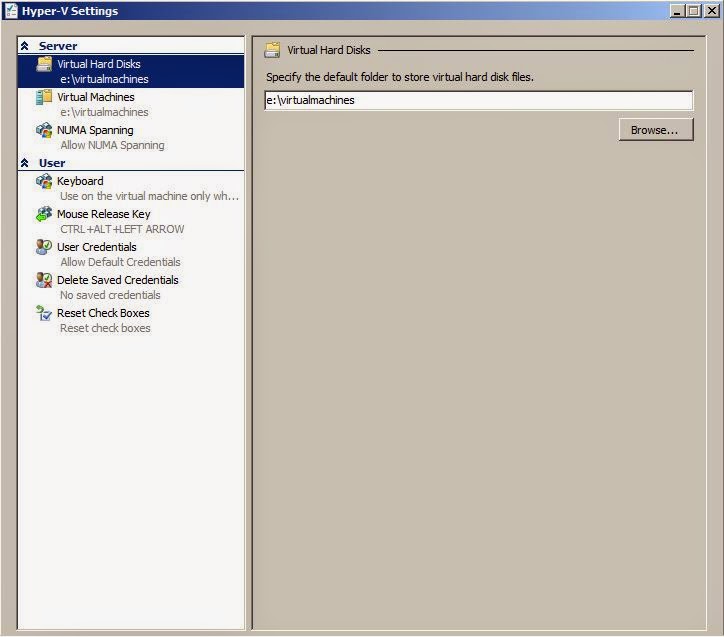Open the Keyboard setting
The width and height of the screenshot is (724, 637).
pos(131,188)
